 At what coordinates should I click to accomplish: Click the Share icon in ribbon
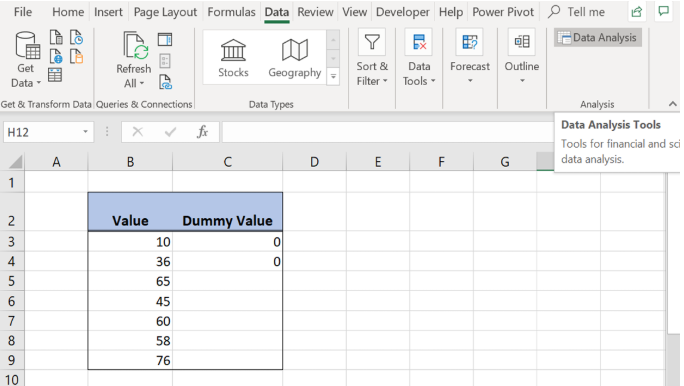click(637, 12)
